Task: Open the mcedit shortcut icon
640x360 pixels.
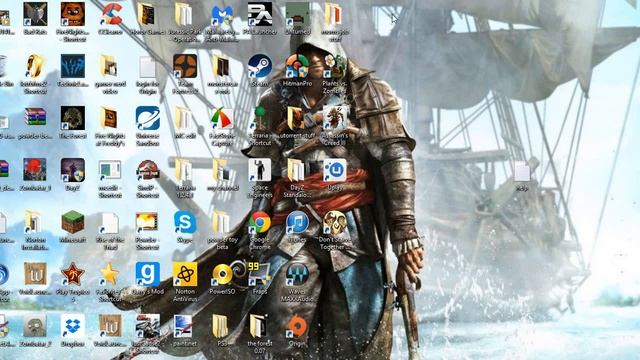Action: tap(110, 170)
